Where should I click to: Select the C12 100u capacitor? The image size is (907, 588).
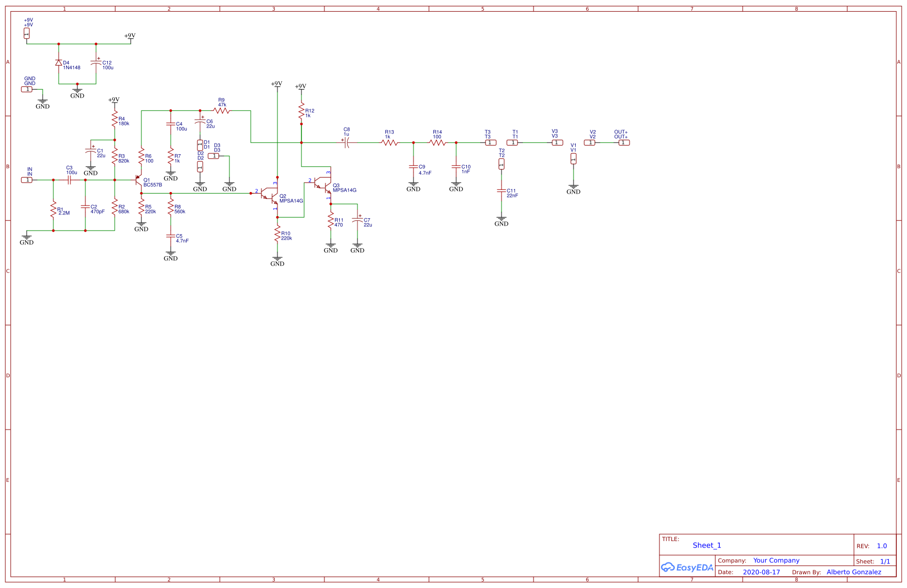coord(96,63)
